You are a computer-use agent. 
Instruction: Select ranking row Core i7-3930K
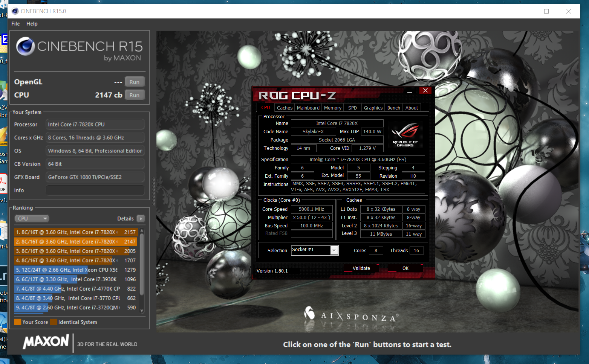[x=75, y=279]
